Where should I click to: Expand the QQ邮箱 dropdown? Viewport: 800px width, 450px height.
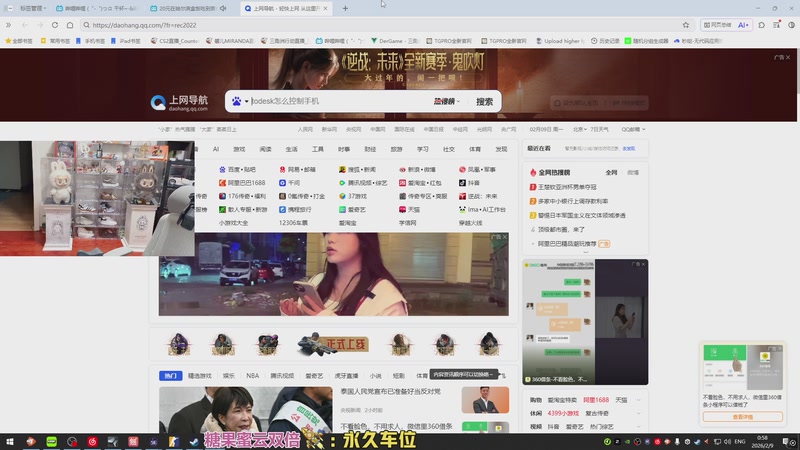click(633, 130)
